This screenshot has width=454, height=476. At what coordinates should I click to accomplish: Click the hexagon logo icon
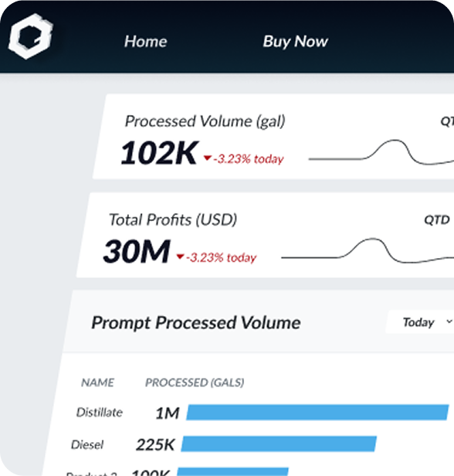tap(30, 36)
